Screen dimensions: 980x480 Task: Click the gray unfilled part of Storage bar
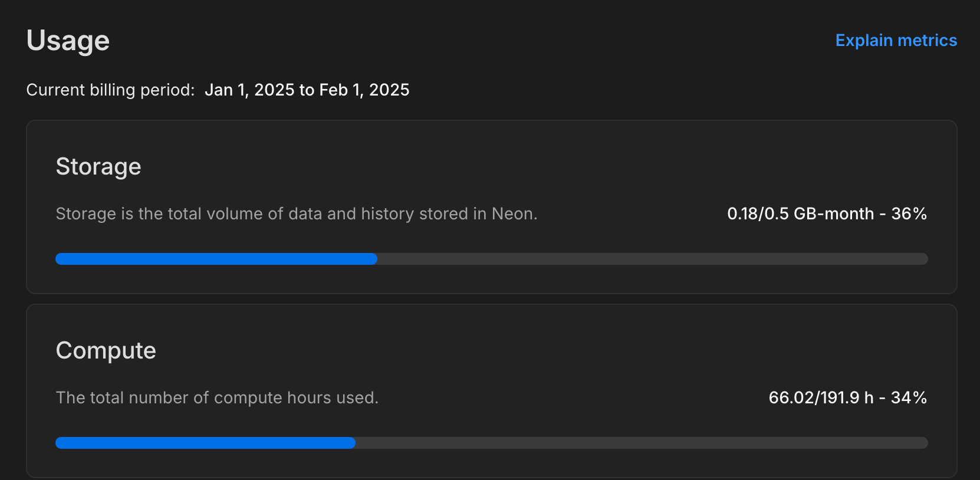click(x=652, y=259)
